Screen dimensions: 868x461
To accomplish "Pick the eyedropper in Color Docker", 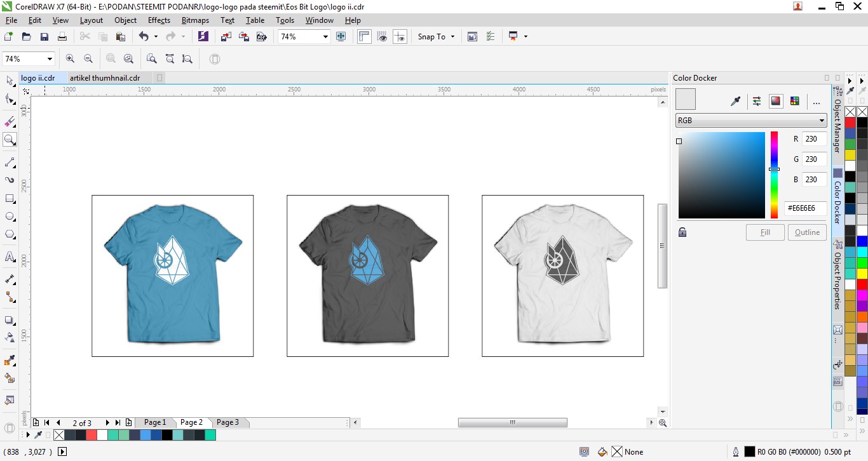I will [736, 101].
